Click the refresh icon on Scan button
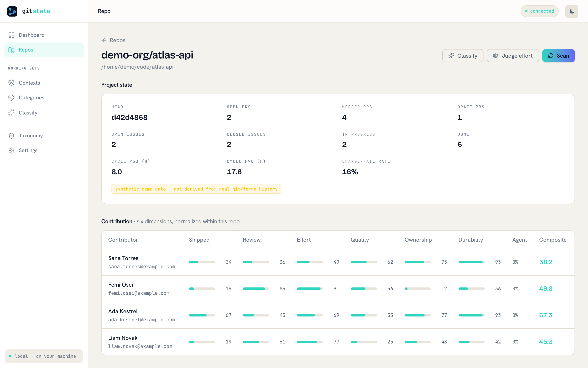 coord(551,56)
